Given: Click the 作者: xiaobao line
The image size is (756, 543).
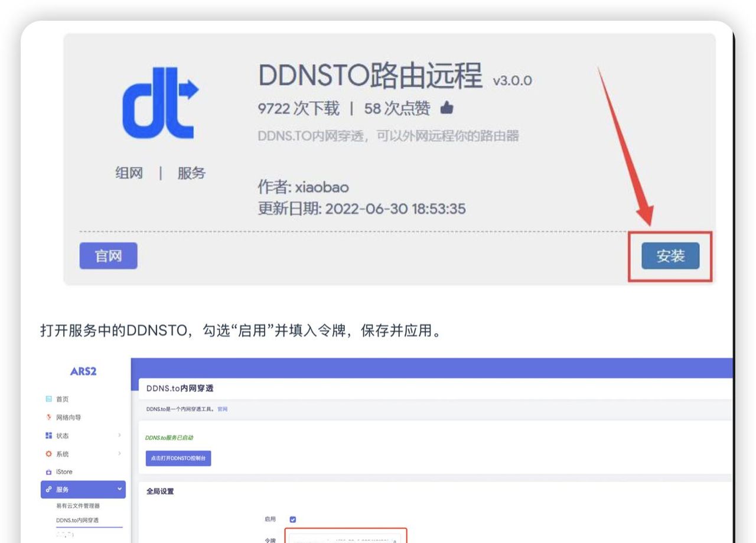Looking at the screenshot, I should tap(303, 187).
